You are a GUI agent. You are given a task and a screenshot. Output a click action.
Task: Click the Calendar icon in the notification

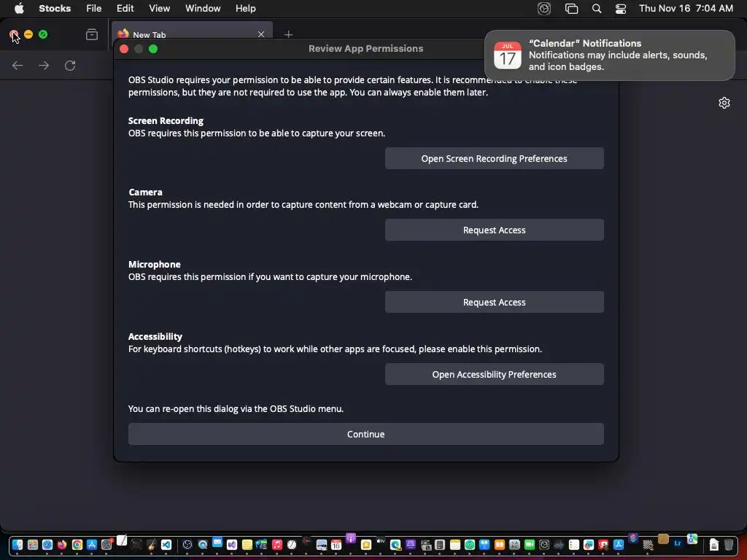(x=508, y=55)
